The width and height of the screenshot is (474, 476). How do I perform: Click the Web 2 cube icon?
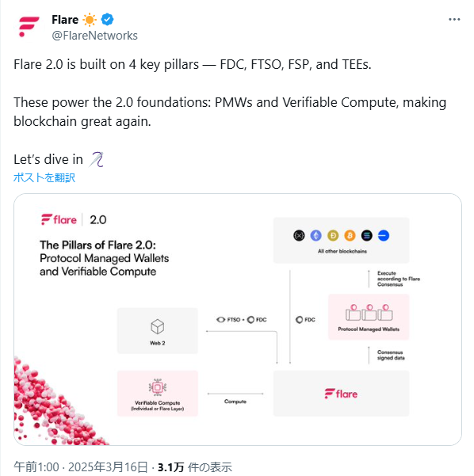pos(158,327)
